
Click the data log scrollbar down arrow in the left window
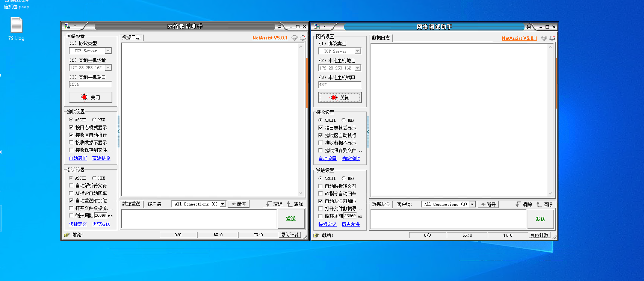tap(301, 193)
